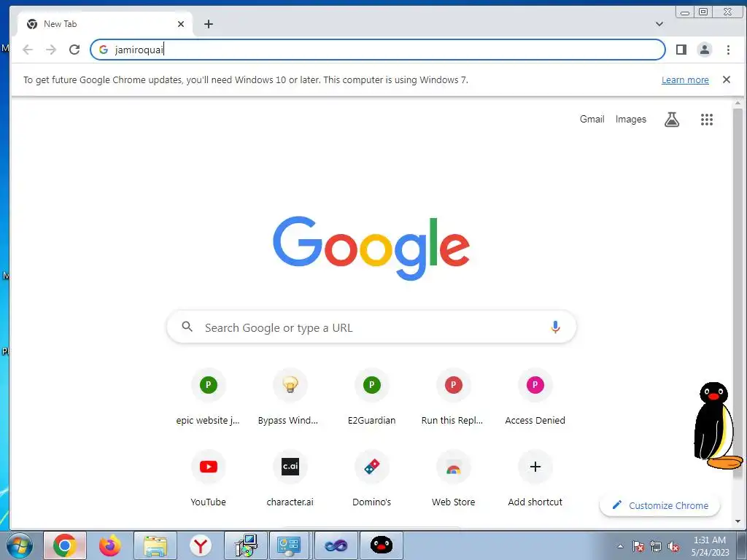Reload the page with the refresh icon

[74, 50]
